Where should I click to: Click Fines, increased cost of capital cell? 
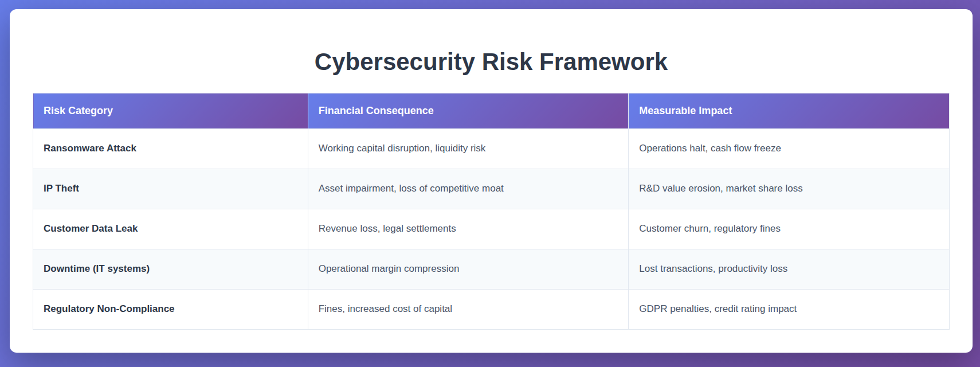coord(385,309)
